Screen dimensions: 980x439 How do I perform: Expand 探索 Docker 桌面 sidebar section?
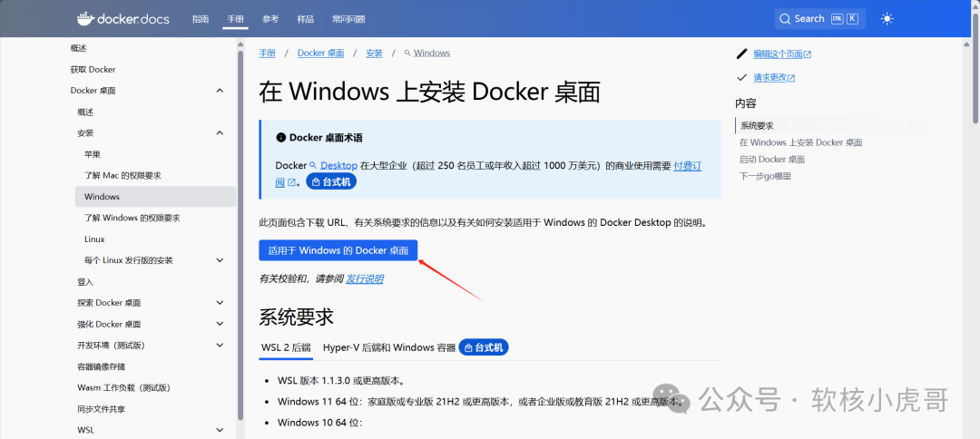click(220, 303)
